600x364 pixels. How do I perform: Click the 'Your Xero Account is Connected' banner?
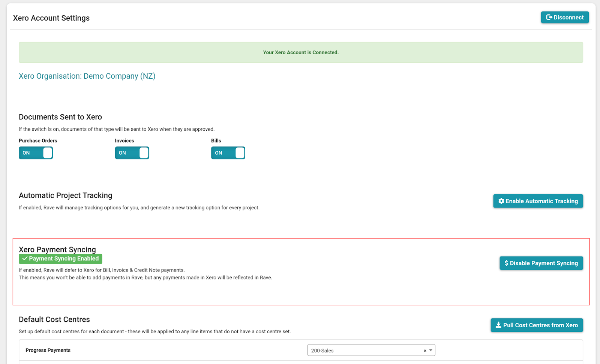tap(301, 52)
